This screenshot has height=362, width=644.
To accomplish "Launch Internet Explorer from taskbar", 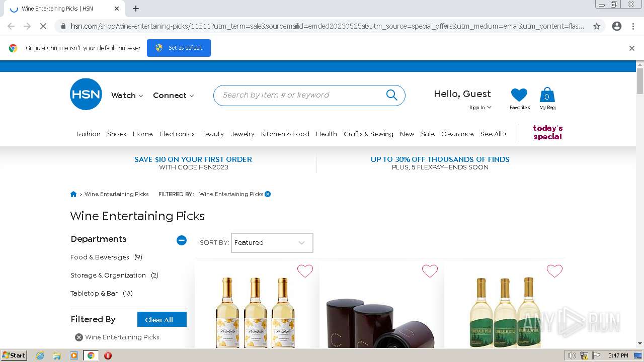I will tap(40, 355).
